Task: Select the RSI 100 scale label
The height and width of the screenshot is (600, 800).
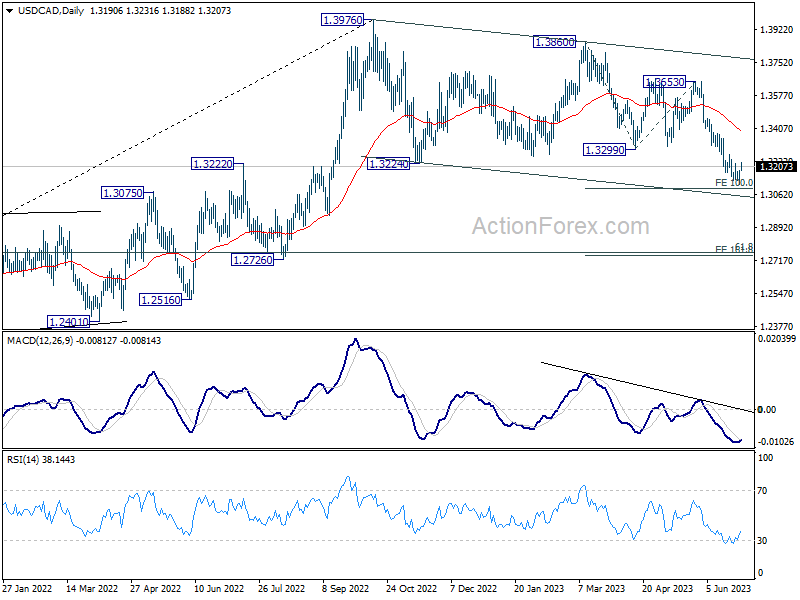Action: (765, 458)
